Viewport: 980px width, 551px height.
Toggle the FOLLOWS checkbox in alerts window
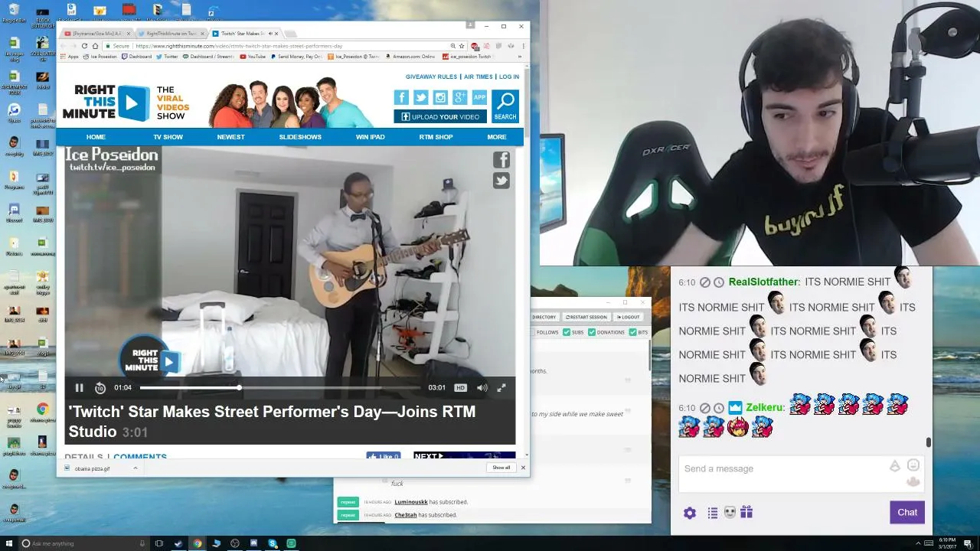pos(532,332)
